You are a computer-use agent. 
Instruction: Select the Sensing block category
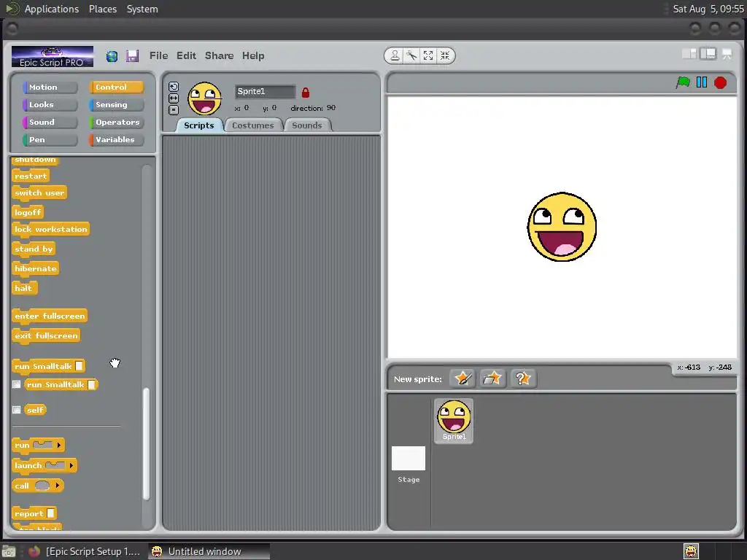coord(116,105)
